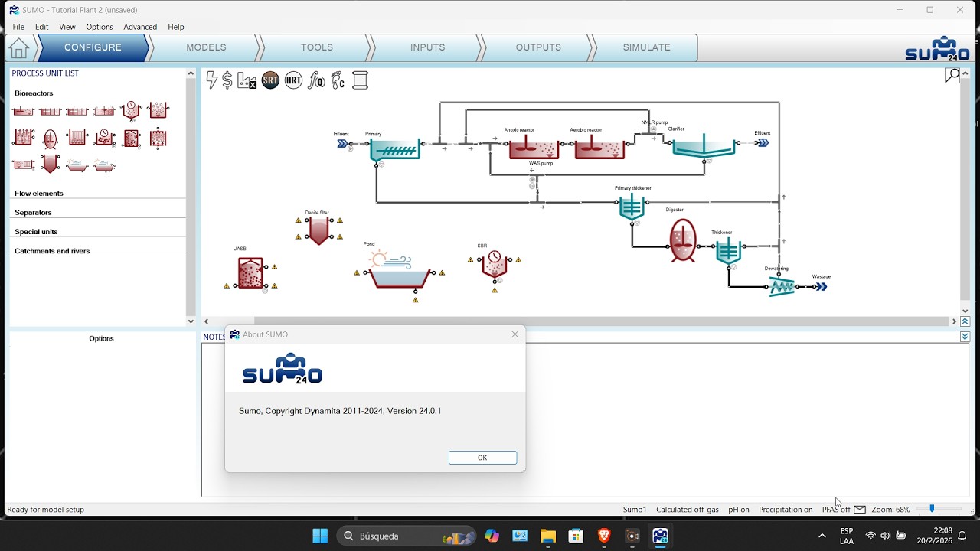Select the UASB reactor on the canvas
The width and height of the screenshot is (980, 551).
coord(251,273)
